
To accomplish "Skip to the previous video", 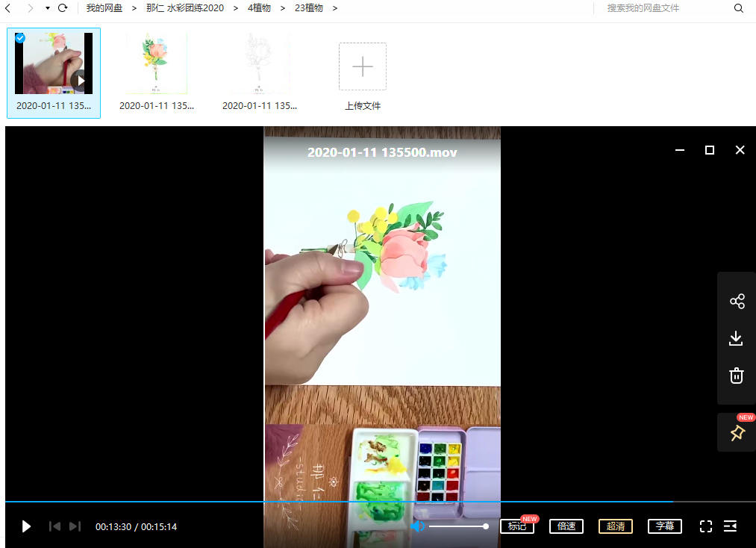I will click(x=54, y=526).
